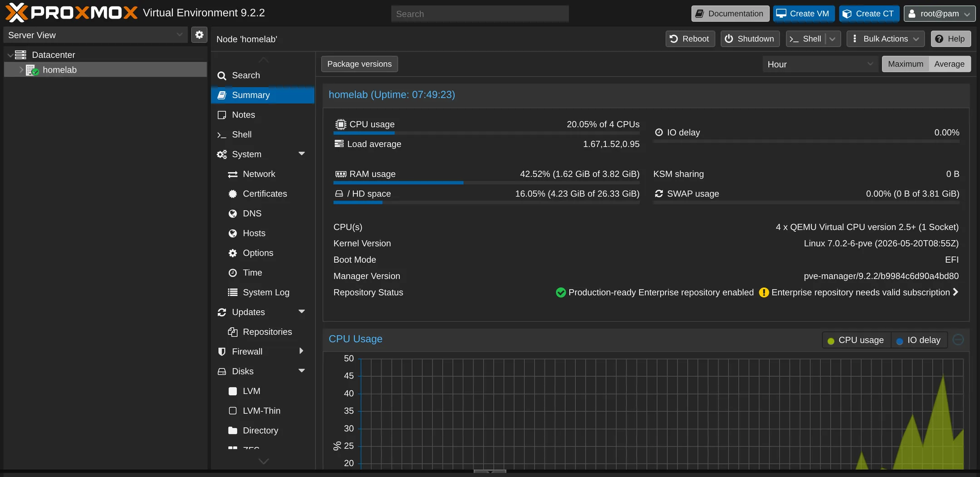980x477 pixels.
Task: Select the Average graph mode
Action: tap(949, 64)
